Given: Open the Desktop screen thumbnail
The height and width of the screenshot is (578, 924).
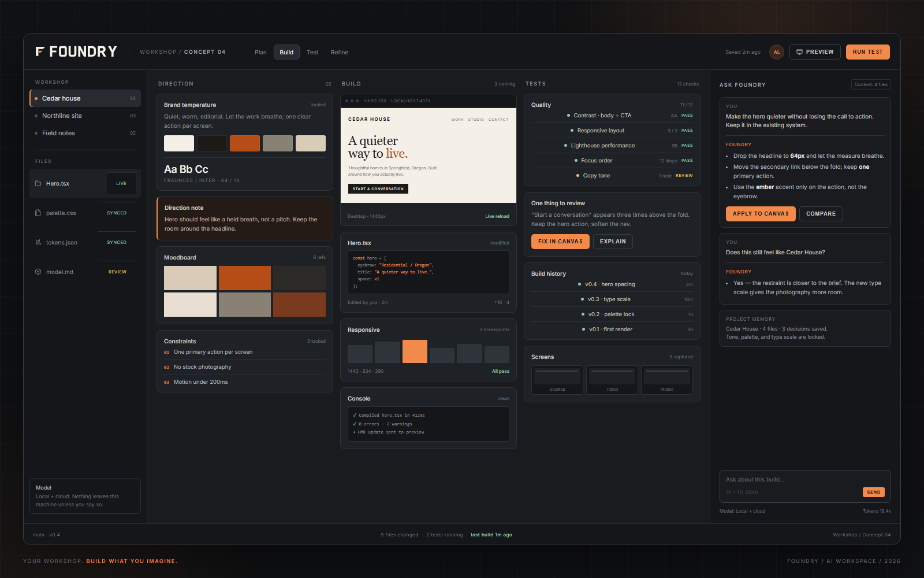Looking at the screenshot, I should click(x=557, y=380).
